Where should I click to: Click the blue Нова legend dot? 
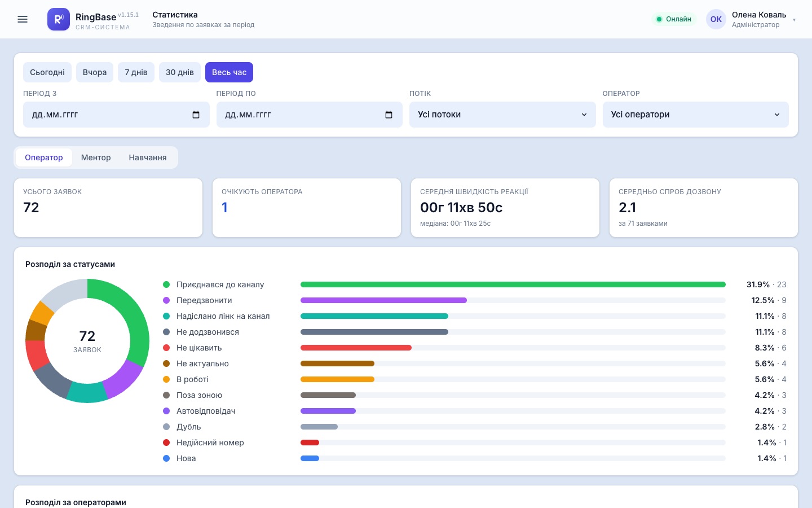point(166,458)
